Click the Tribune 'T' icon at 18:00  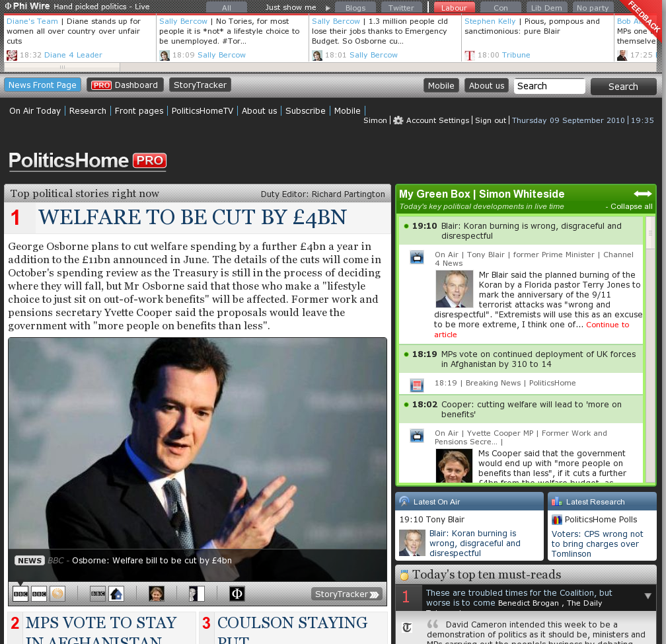click(469, 56)
